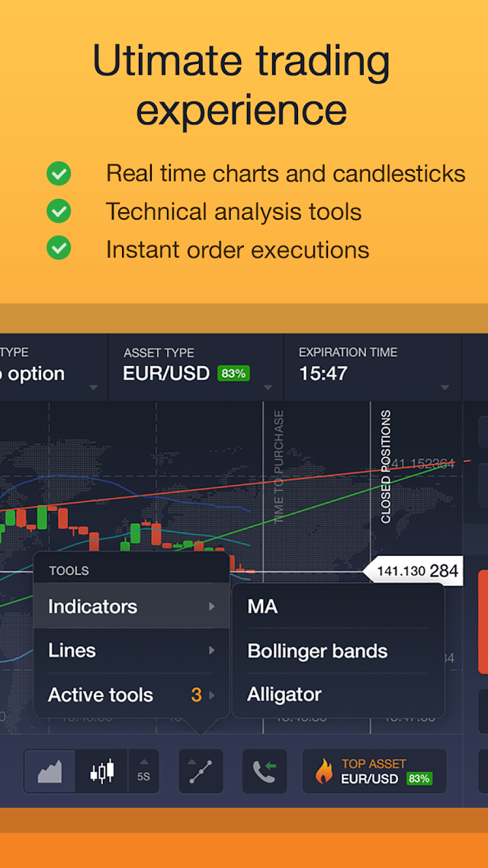Open the option type dropdown arrow
Screen dimensions: 488x868
coord(93,387)
